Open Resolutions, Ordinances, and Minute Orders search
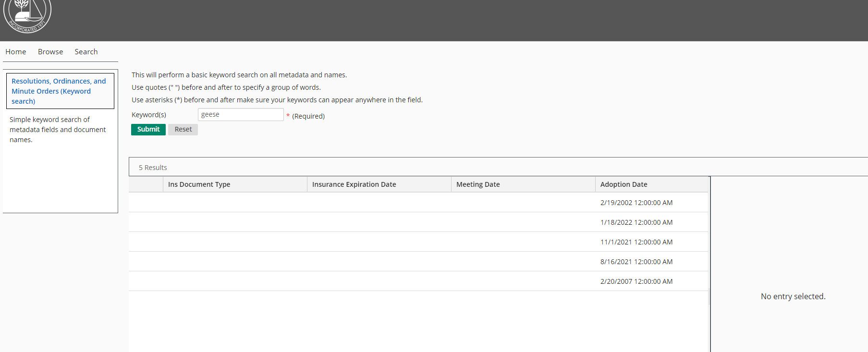This screenshot has width=868, height=352. coord(59,91)
